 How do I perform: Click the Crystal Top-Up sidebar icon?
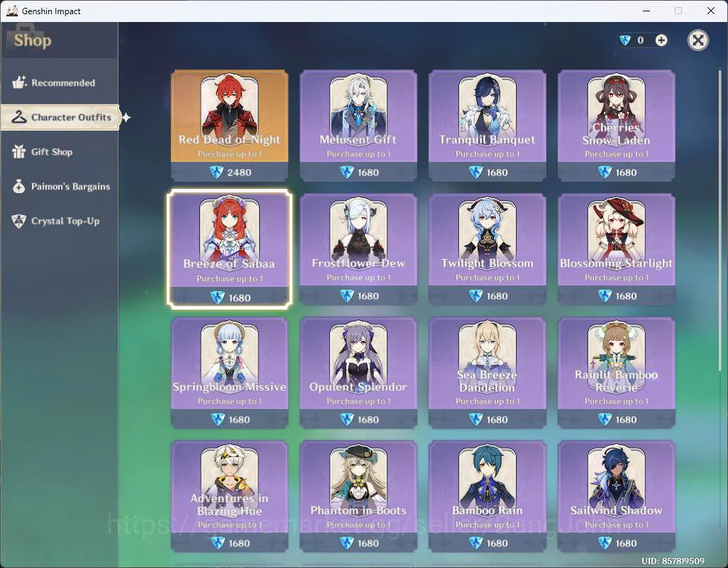click(19, 221)
